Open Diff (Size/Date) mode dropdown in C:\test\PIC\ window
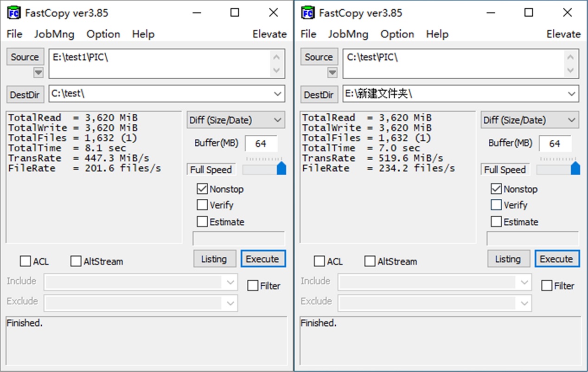The height and width of the screenshot is (372, 588). (x=530, y=120)
